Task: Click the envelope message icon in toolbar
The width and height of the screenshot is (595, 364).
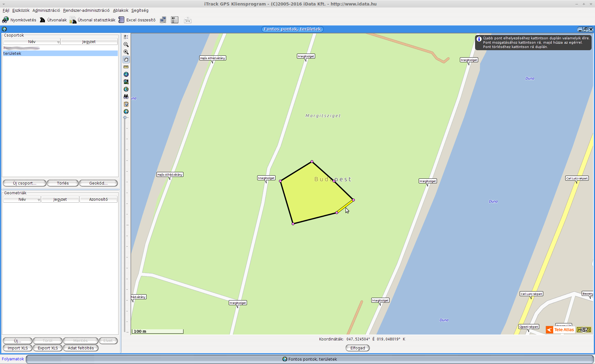Action: pyautogui.click(x=187, y=20)
